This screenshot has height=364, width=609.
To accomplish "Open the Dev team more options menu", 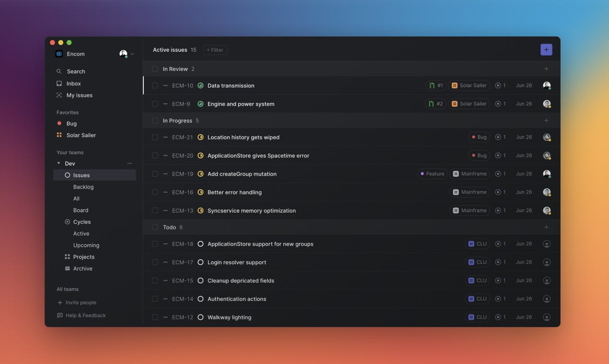I will coord(129,164).
